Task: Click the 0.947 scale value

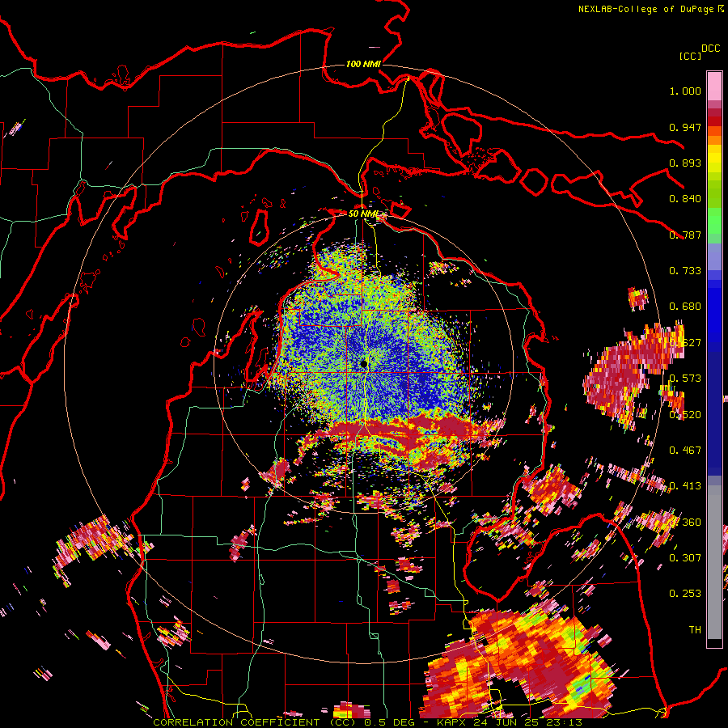Action: 685,127
